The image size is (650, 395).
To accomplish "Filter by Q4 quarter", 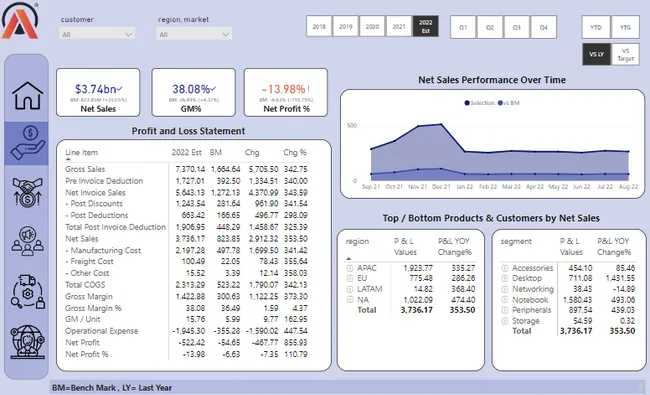I will (x=543, y=27).
